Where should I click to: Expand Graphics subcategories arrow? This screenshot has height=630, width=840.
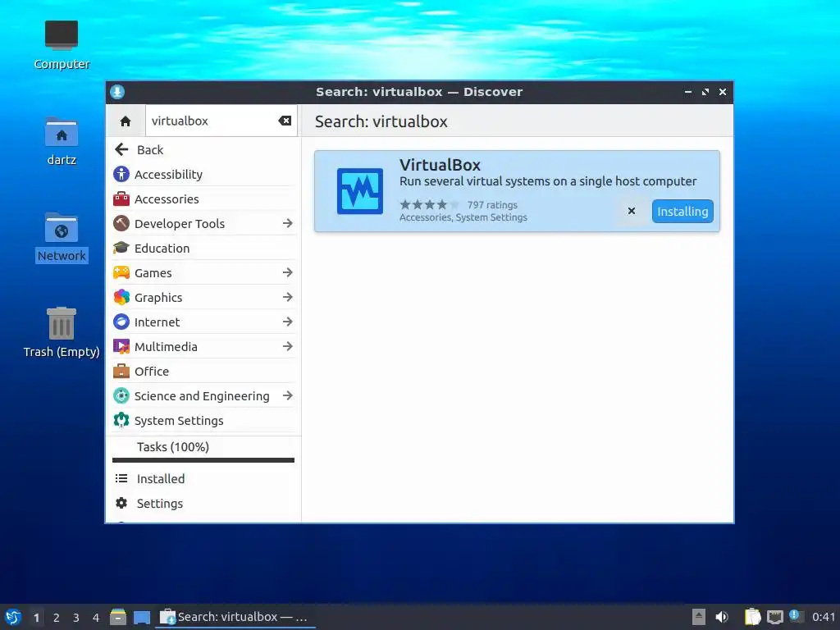point(288,297)
